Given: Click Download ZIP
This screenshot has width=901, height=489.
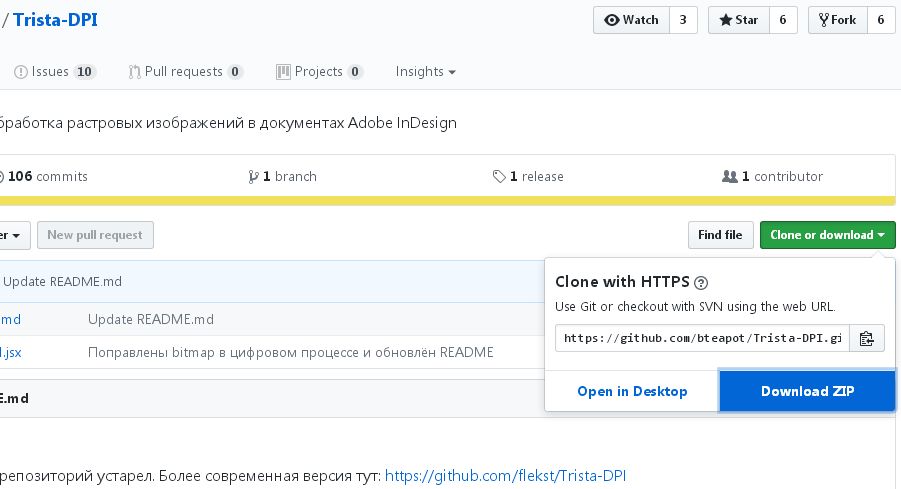Looking at the screenshot, I should pyautogui.click(x=807, y=391).
